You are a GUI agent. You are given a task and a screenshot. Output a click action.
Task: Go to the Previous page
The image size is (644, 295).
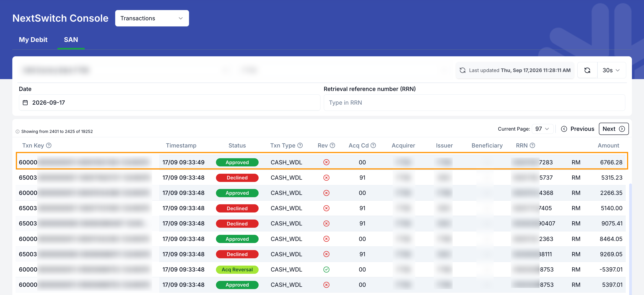577,129
